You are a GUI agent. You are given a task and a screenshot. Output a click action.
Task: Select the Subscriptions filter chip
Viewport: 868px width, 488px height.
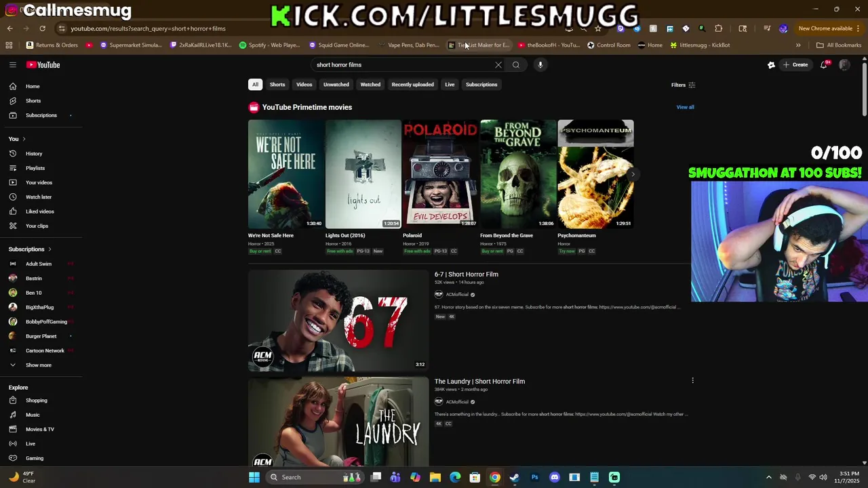[x=481, y=85]
